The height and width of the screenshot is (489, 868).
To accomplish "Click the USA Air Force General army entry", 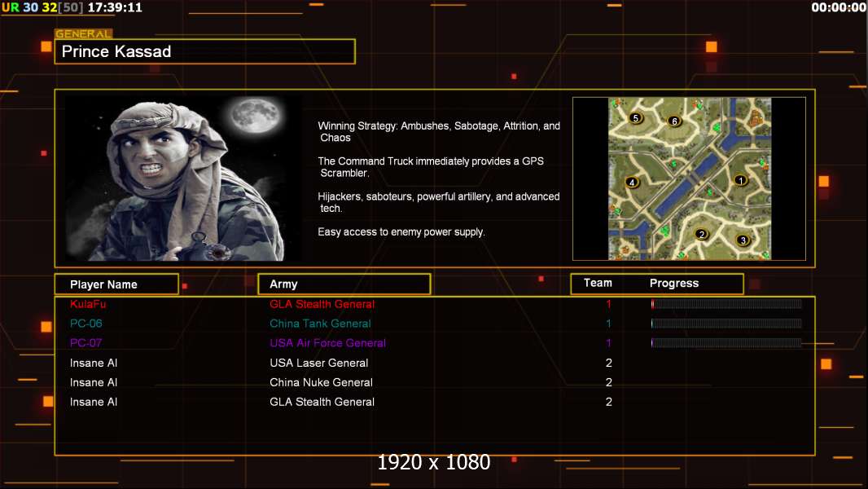I will coord(327,343).
